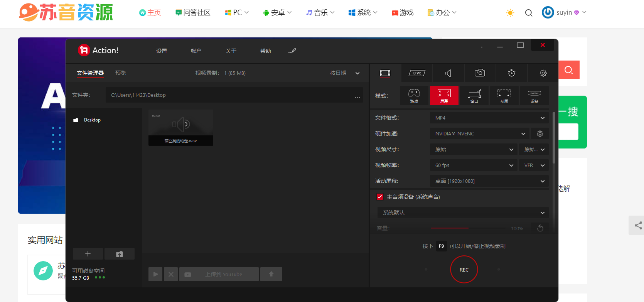Select the window recording mode

[474, 96]
